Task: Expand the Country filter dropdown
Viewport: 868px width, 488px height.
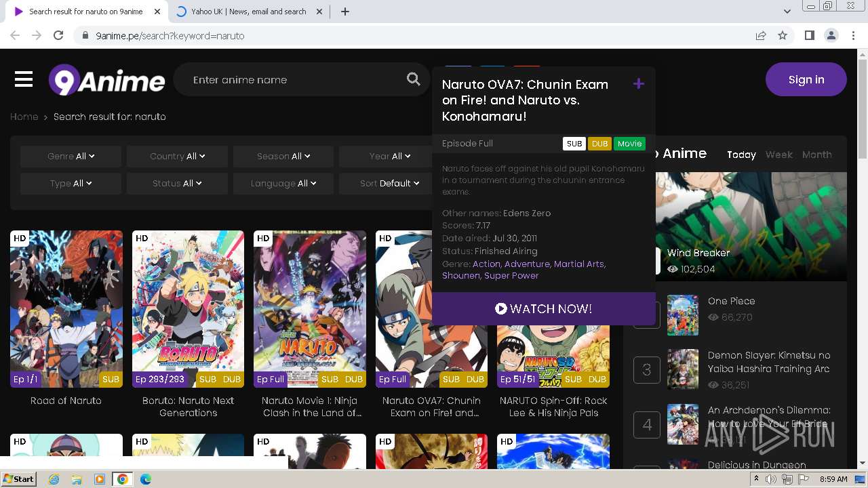Action: [177, 156]
